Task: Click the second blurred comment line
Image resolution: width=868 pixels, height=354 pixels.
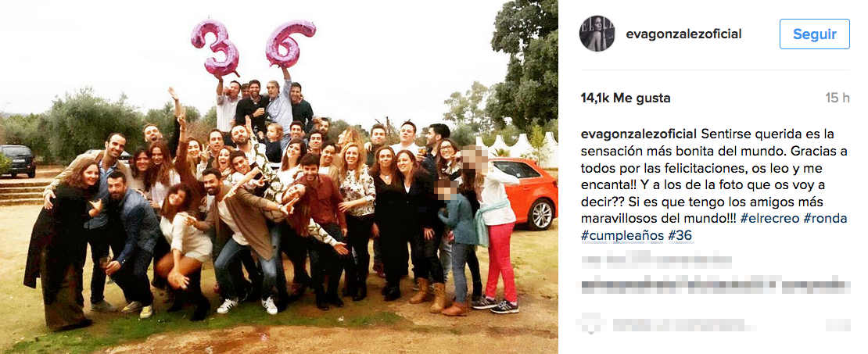Action: 713,285
